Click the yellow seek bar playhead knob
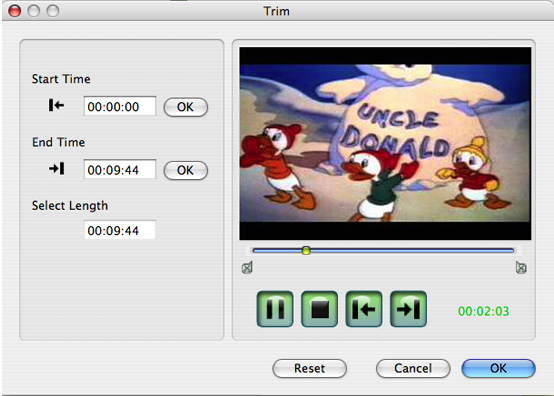The image size is (554, 396). pos(306,250)
